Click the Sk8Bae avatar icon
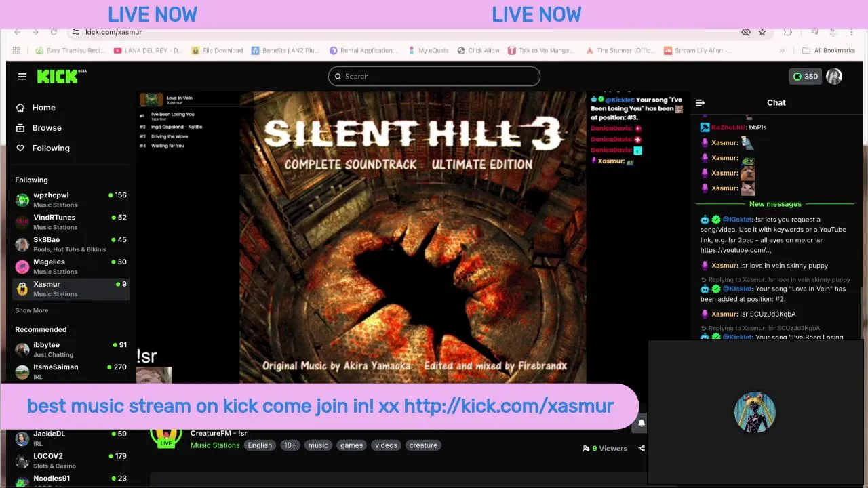This screenshot has width=868, height=488. tap(22, 245)
